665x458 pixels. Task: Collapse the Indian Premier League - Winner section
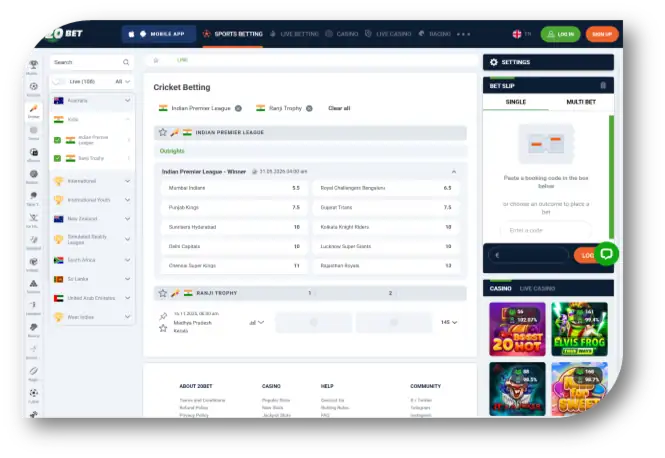[453, 171]
